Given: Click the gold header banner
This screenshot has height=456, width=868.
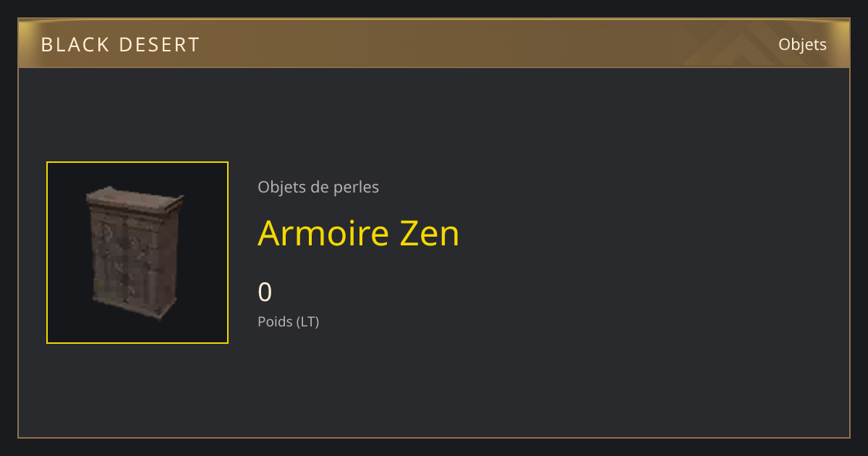Looking at the screenshot, I should coord(434,43).
